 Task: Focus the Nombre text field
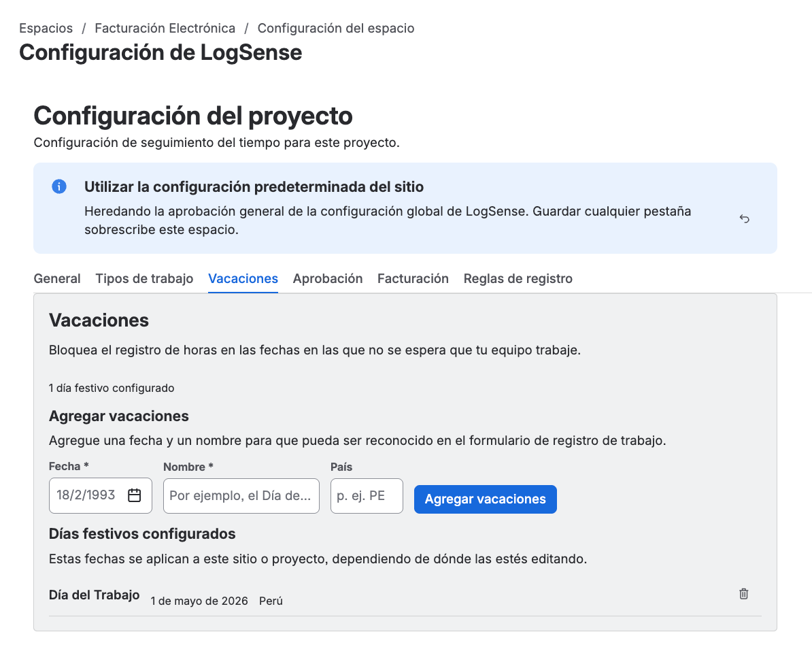pyautogui.click(x=241, y=496)
